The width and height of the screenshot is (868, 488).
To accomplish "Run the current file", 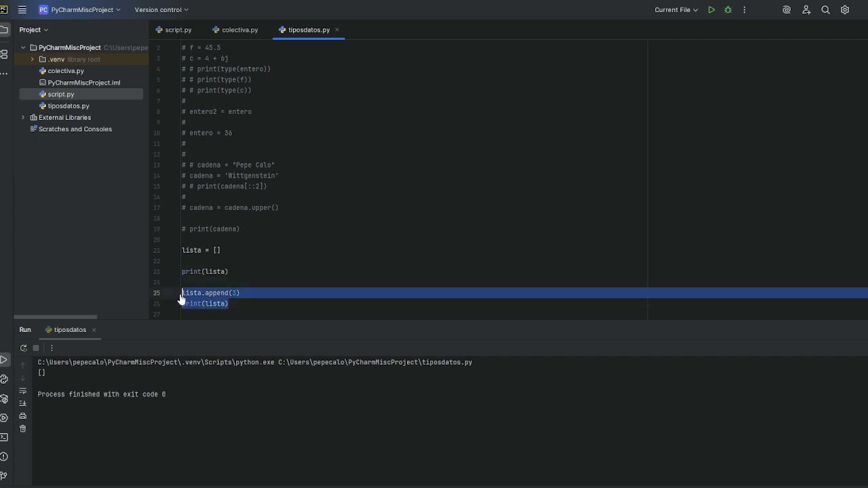I will click(711, 9).
